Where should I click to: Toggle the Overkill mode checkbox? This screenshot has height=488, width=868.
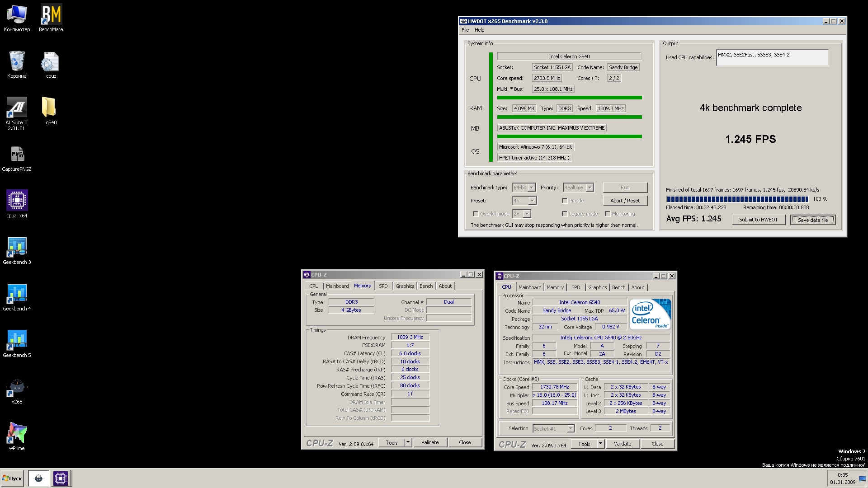point(476,214)
